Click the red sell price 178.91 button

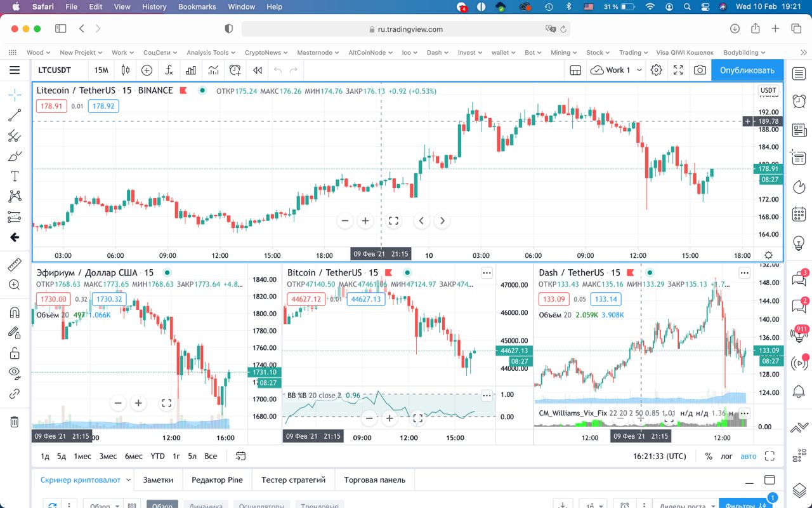[x=51, y=106]
